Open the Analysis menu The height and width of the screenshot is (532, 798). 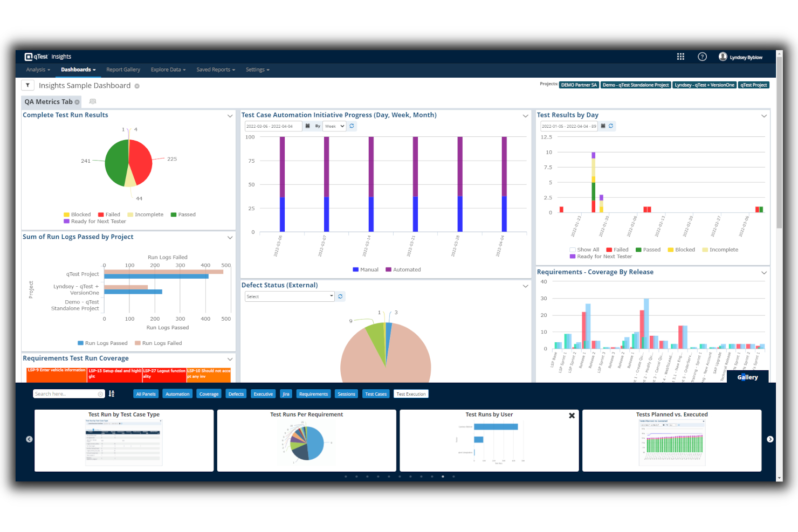coord(38,70)
